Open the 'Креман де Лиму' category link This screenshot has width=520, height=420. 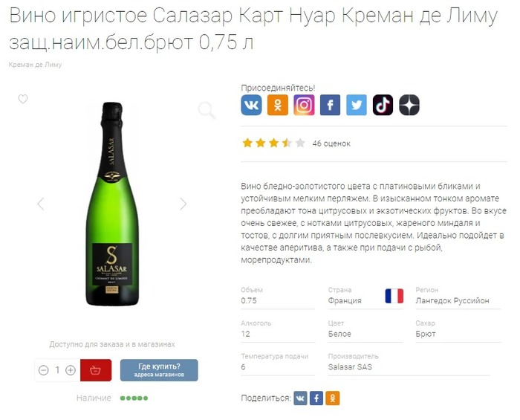click(35, 65)
